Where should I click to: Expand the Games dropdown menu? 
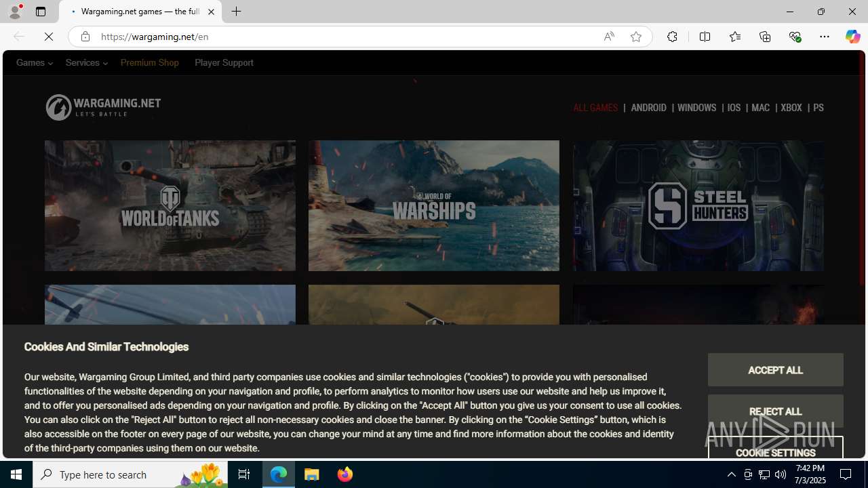point(35,62)
